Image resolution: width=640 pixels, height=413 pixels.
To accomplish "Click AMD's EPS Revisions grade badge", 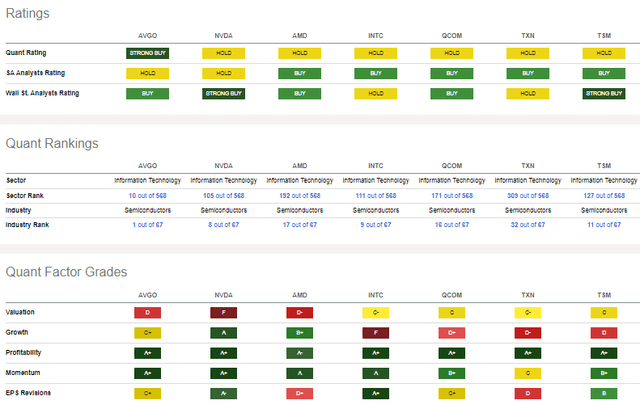I will click(x=300, y=393).
